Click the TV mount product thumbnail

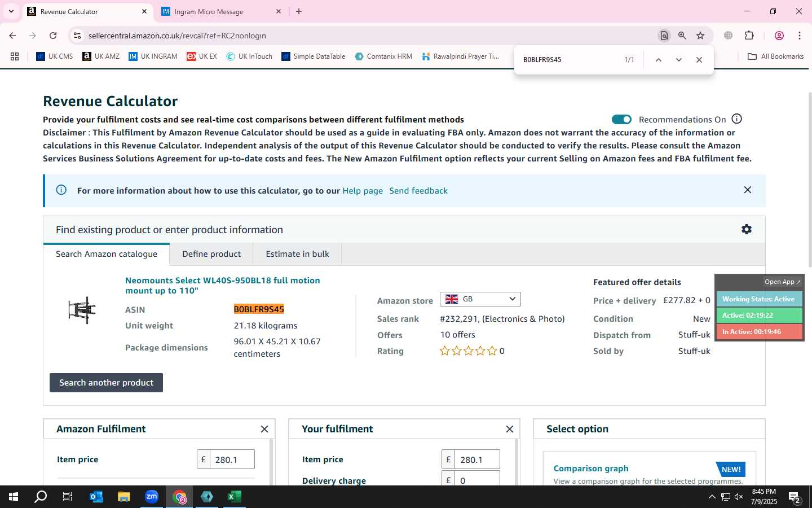pyautogui.click(x=82, y=310)
